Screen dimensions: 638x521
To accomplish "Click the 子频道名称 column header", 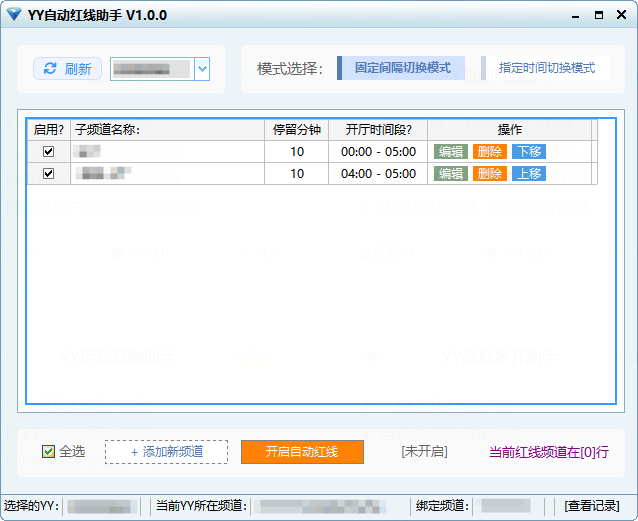I will (x=167, y=130).
